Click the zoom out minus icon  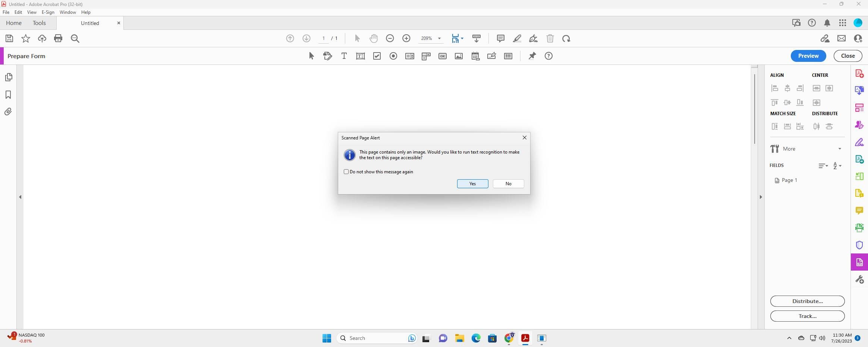coord(390,38)
